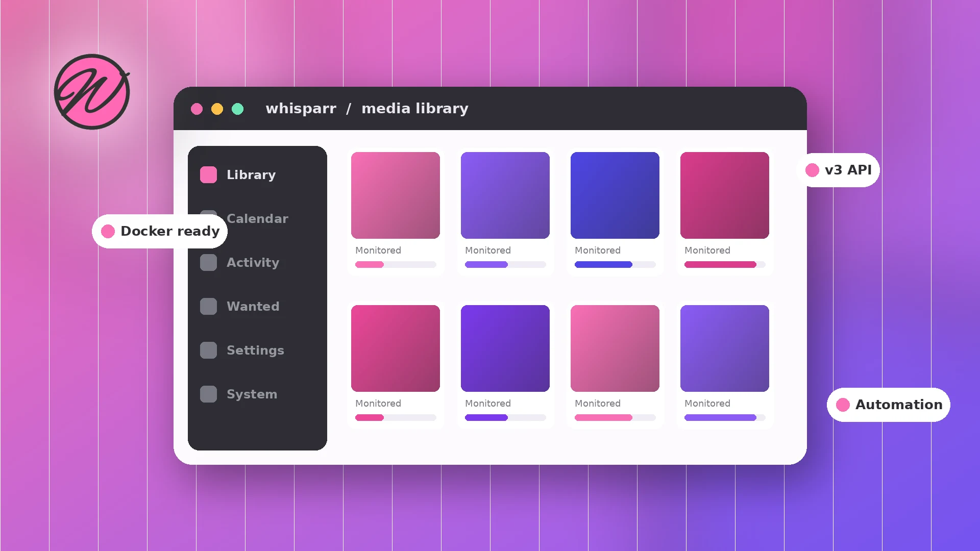Select the magenta poster at end of top row
Image resolution: width=980 pixels, height=551 pixels.
point(725,195)
